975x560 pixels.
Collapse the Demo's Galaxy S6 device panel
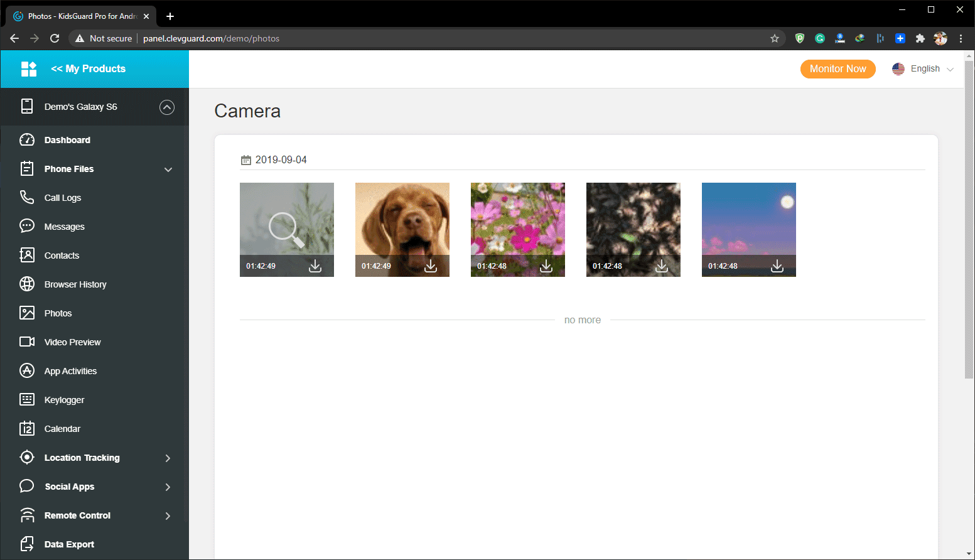[x=167, y=107]
